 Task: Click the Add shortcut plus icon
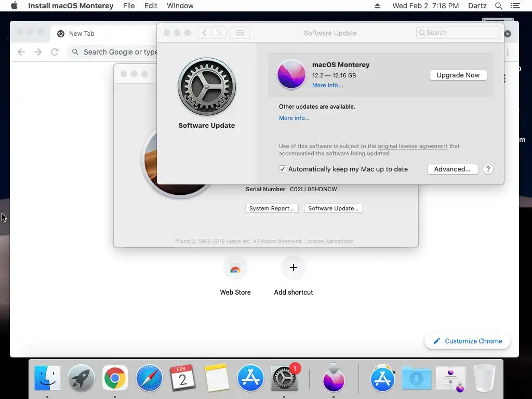point(294,268)
